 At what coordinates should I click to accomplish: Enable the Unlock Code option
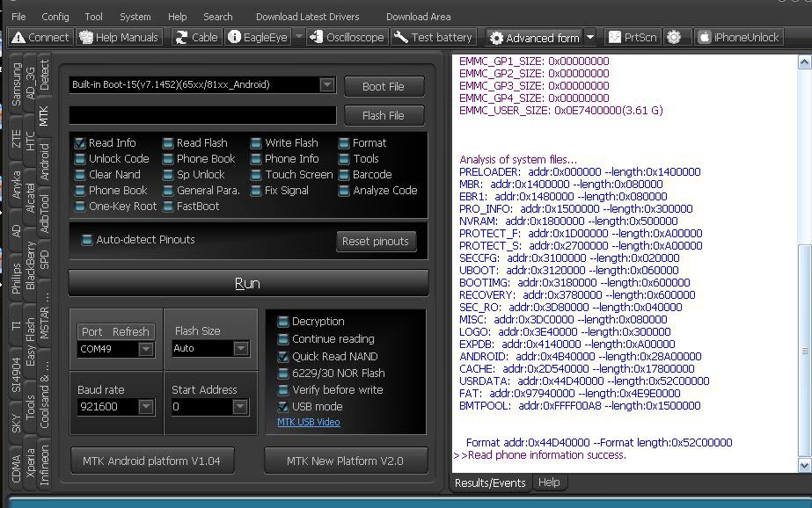(x=80, y=159)
